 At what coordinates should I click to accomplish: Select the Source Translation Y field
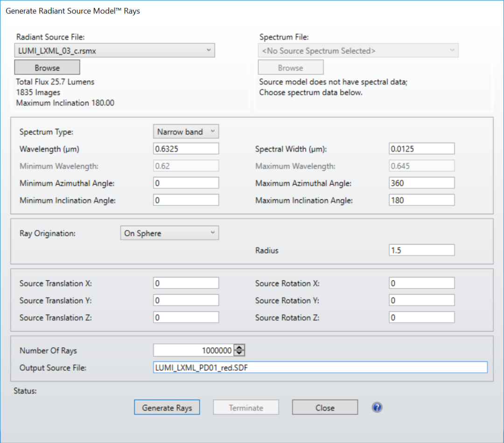click(186, 300)
